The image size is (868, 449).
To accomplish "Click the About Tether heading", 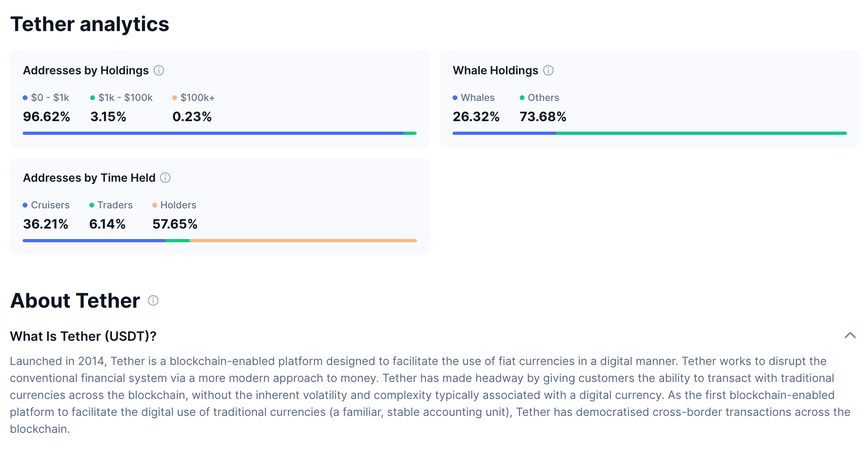I will 74,300.
